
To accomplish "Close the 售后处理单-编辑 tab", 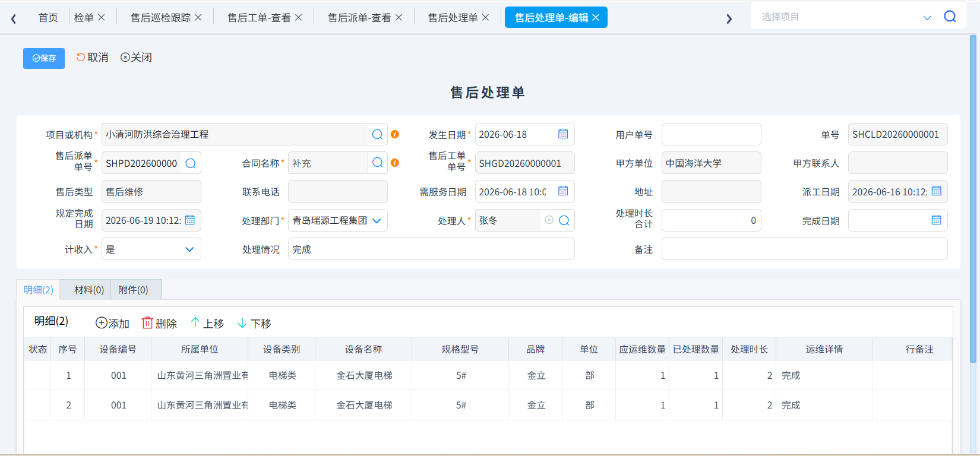I will (596, 18).
